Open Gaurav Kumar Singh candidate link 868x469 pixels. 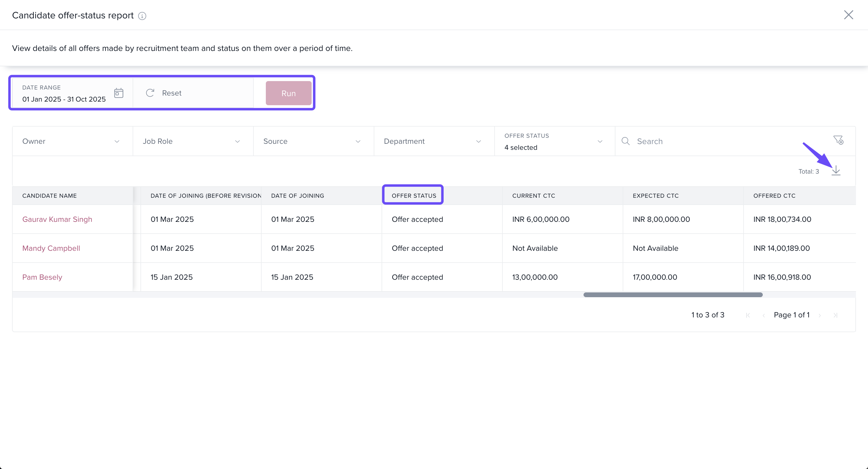tap(57, 219)
